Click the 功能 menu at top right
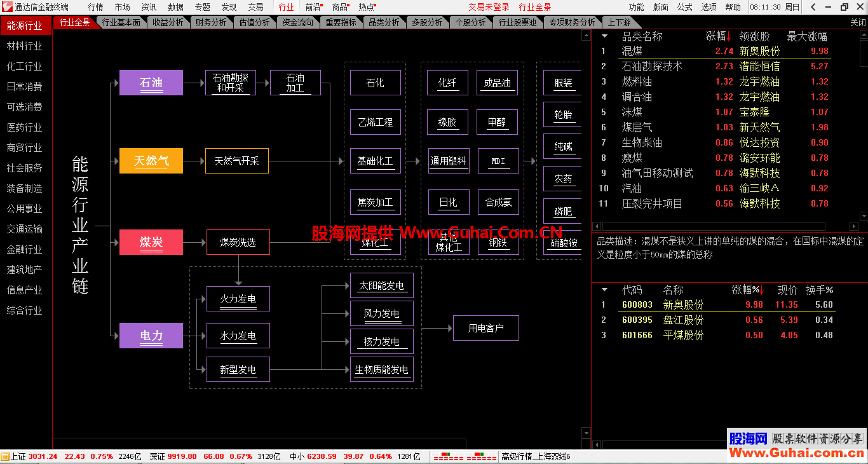This screenshot has width=868, height=464. (x=636, y=7)
